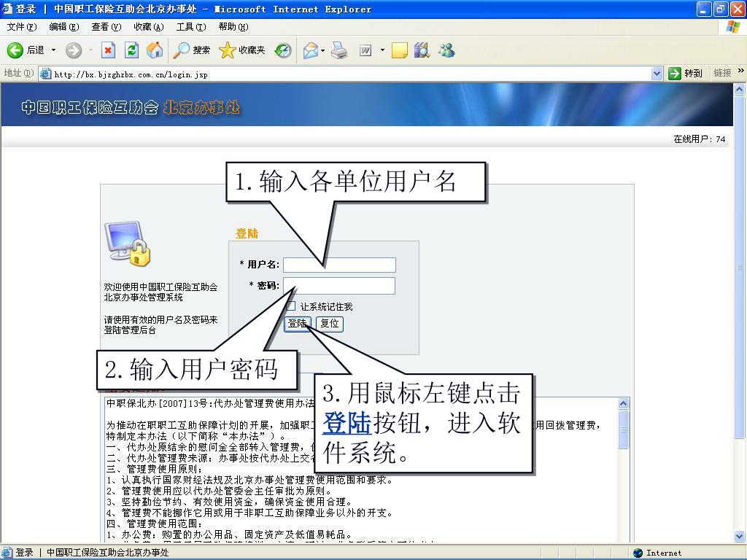This screenshot has height=560, width=747.
Task: Refresh the page with green arrows icon
Action: 131,50
